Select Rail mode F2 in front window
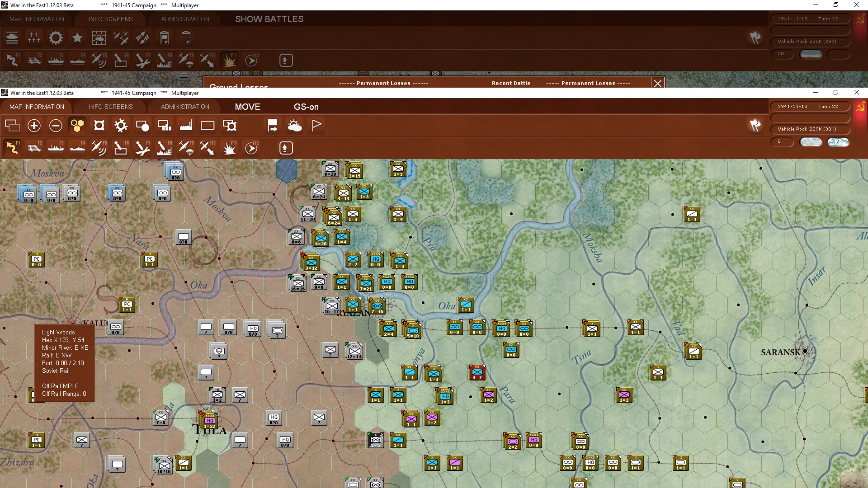 [x=34, y=148]
